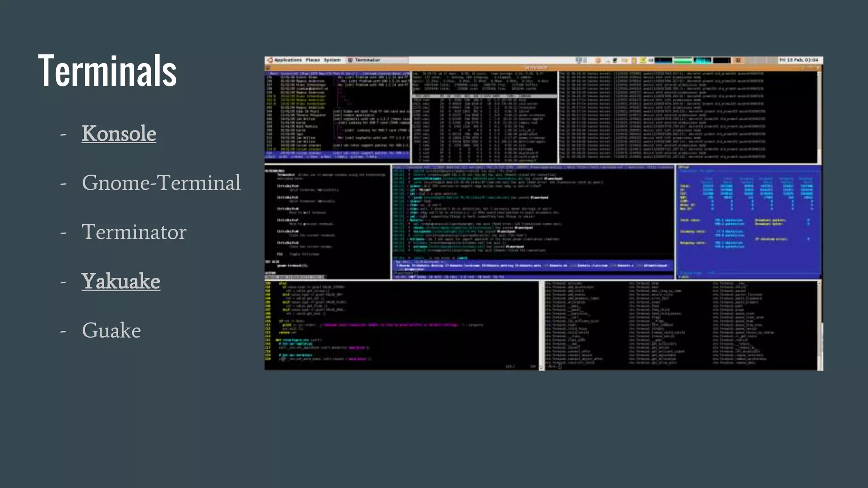Click the Terminator window title bar
This screenshot has height=488, width=868.
(544, 67)
